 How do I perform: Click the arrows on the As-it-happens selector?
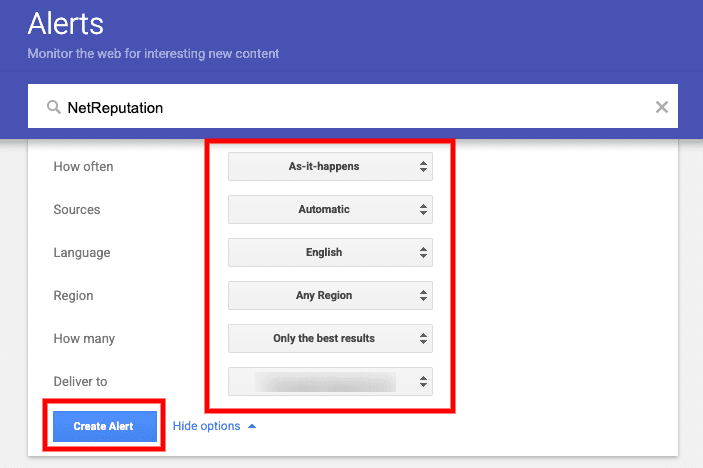pos(423,167)
